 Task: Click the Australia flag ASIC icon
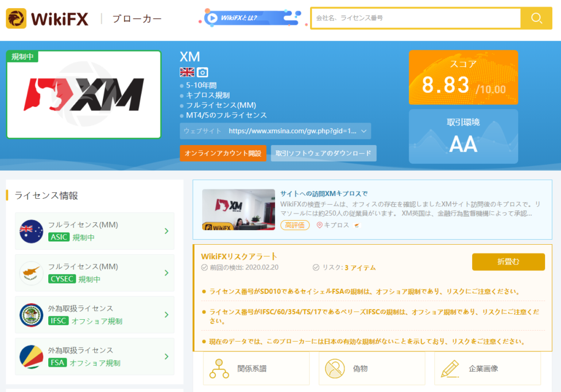click(x=31, y=231)
